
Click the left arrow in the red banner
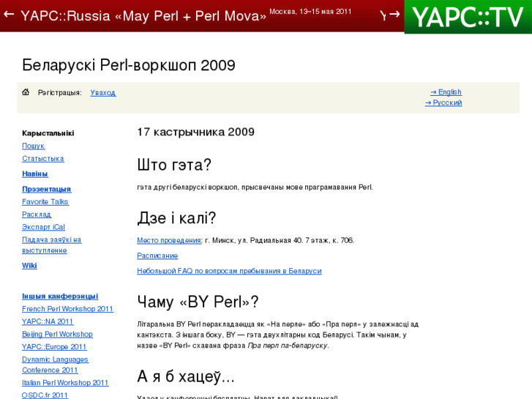(x=9, y=14)
